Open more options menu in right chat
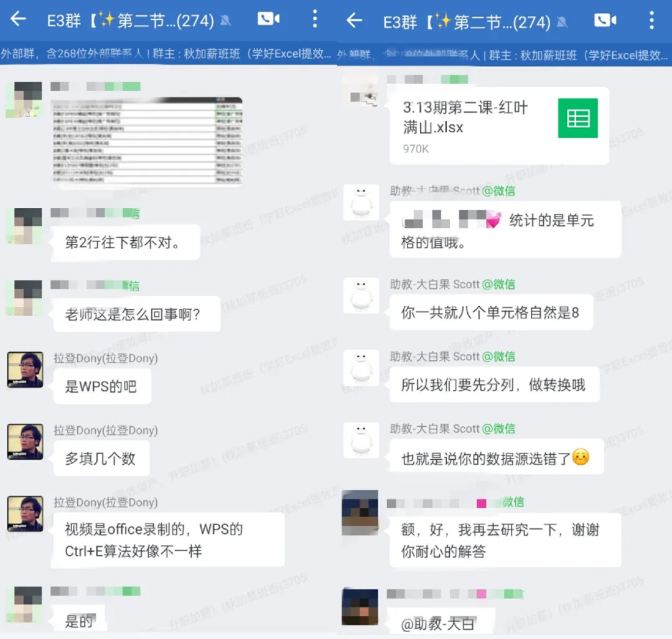 [651, 20]
